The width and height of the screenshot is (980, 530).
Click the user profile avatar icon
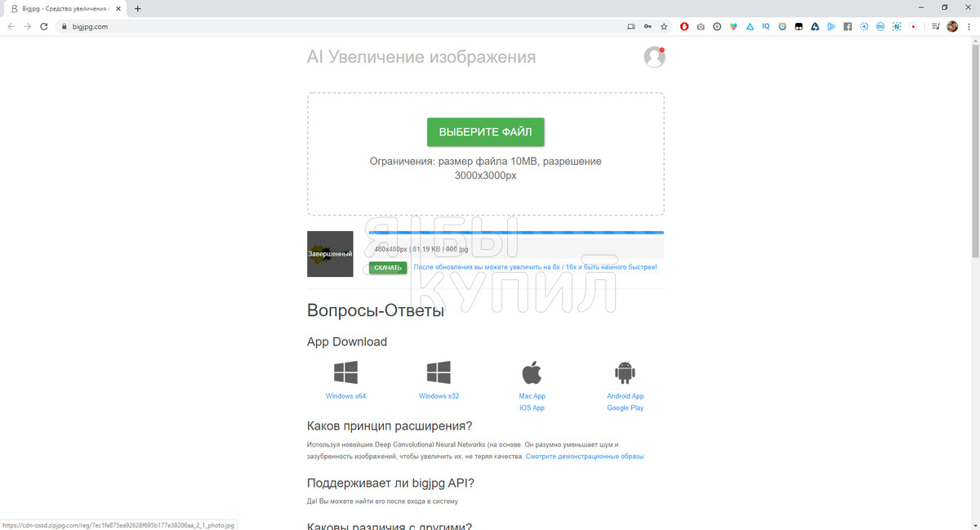tap(653, 57)
